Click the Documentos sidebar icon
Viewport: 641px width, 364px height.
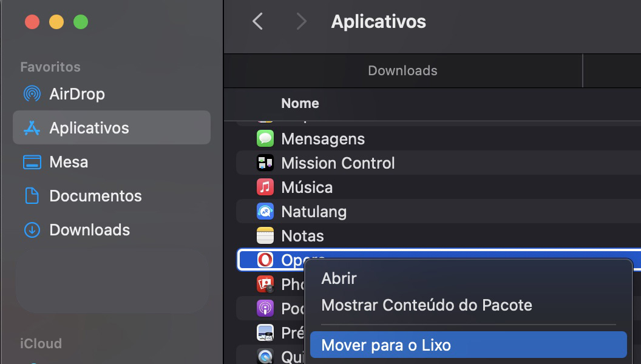pos(31,196)
